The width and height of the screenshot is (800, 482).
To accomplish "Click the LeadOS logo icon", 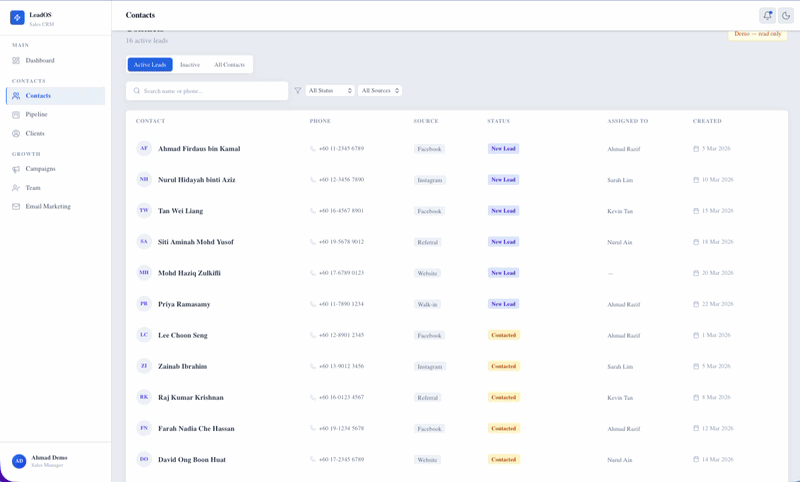I will [x=17, y=18].
